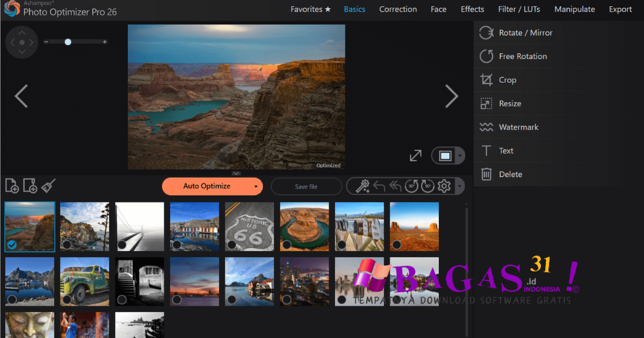
Task: Switch to the Filter / LUTs tab
Action: coord(519,9)
